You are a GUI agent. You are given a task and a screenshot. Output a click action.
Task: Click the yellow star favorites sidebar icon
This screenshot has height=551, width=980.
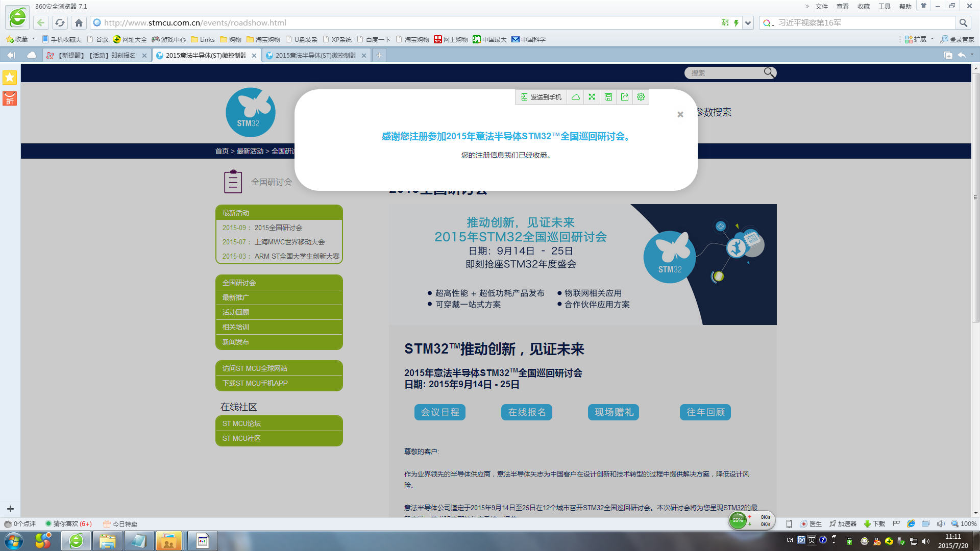point(10,78)
